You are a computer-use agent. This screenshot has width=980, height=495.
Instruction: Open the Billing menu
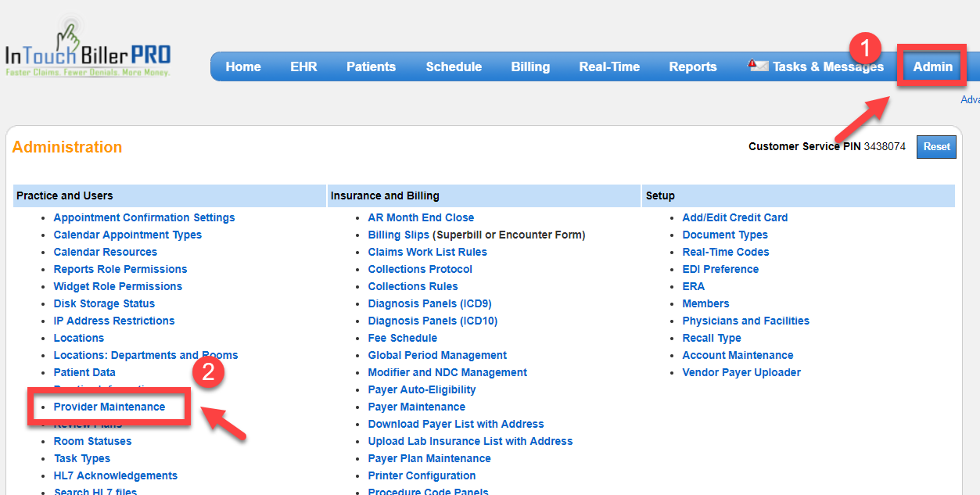point(530,66)
